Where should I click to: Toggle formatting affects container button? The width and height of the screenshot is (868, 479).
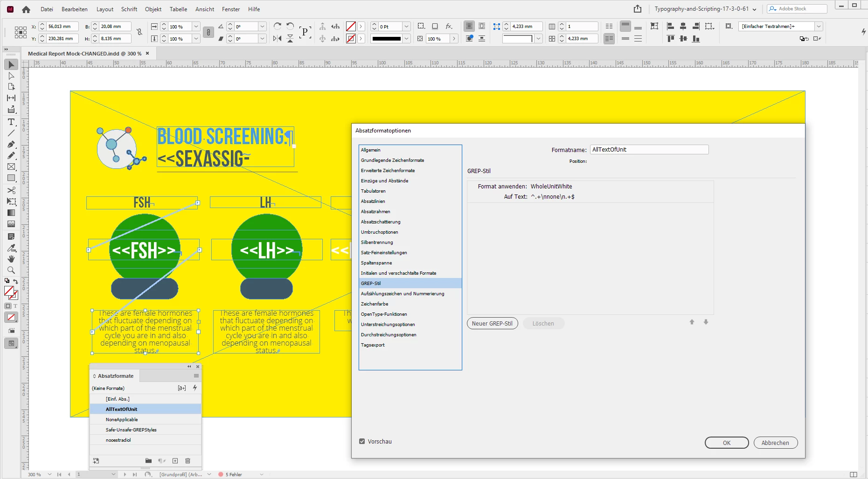coord(8,306)
